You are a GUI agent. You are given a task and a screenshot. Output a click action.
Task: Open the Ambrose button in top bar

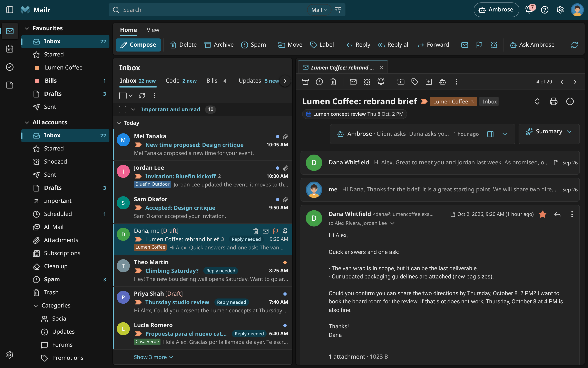coord(496,10)
